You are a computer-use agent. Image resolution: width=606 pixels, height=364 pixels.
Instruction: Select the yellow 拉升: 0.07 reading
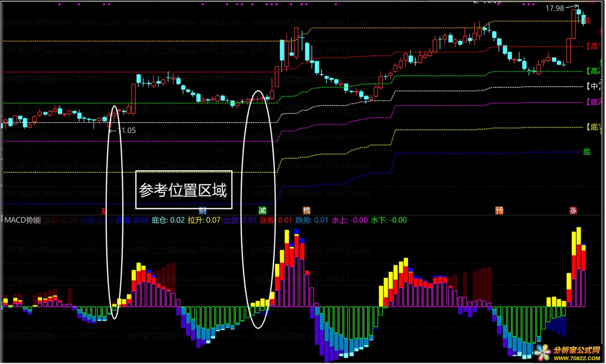[x=204, y=220]
